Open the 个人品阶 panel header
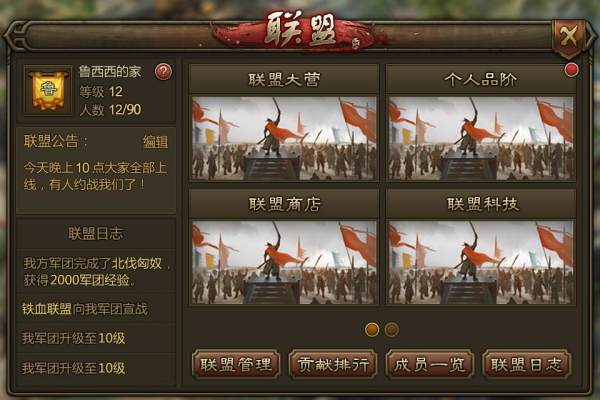 (x=481, y=80)
